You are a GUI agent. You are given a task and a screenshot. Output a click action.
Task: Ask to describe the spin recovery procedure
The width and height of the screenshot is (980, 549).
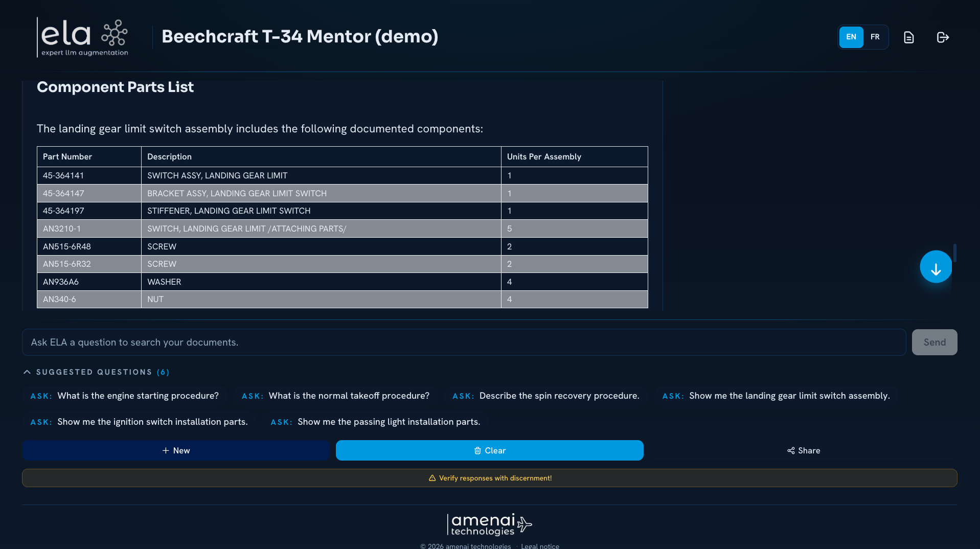point(546,396)
